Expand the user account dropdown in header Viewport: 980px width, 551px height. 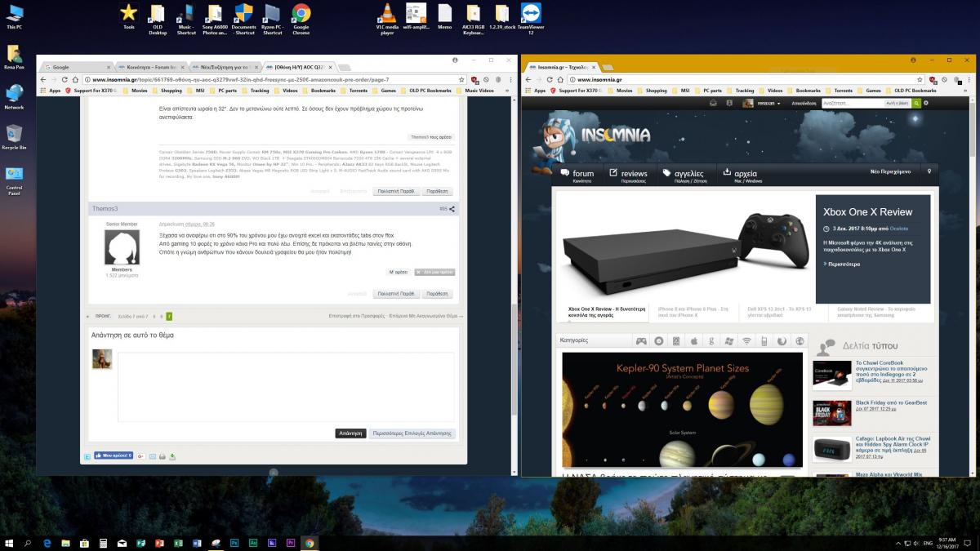click(761, 104)
